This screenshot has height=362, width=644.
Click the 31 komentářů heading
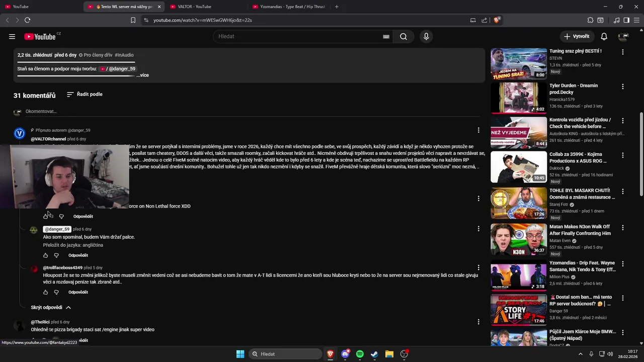(34, 95)
